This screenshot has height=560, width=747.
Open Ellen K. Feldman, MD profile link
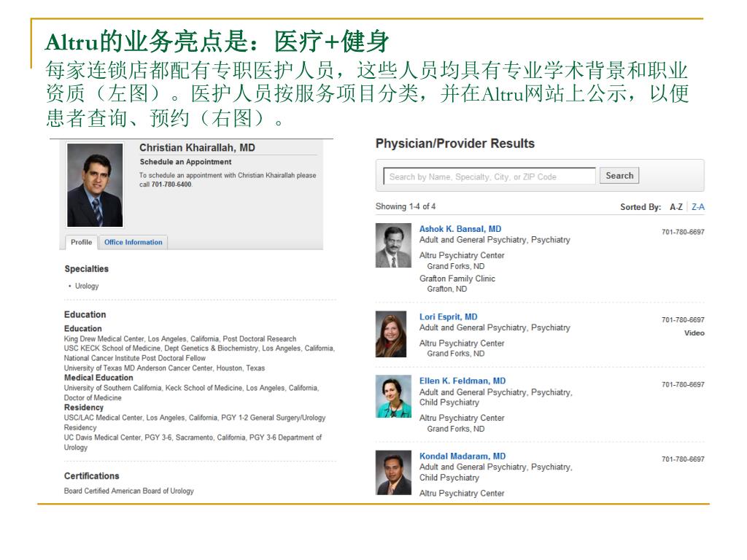[462, 381]
